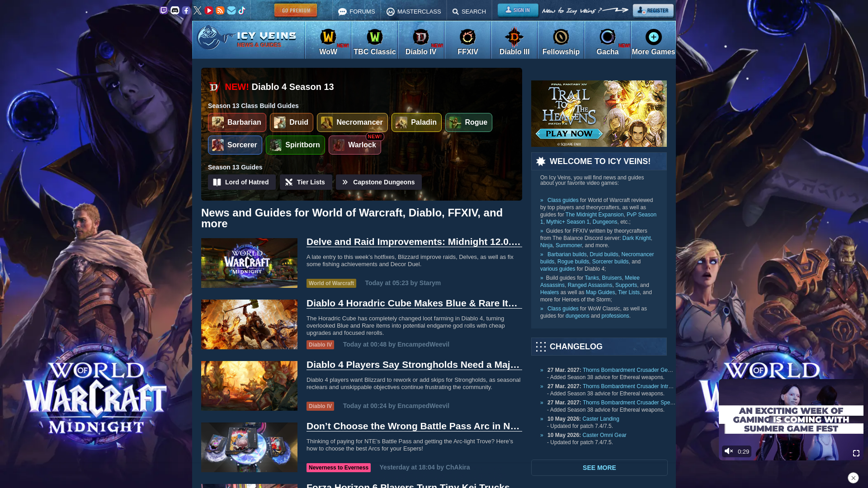
Task: Open the Gacha game section
Action: (x=608, y=40)
